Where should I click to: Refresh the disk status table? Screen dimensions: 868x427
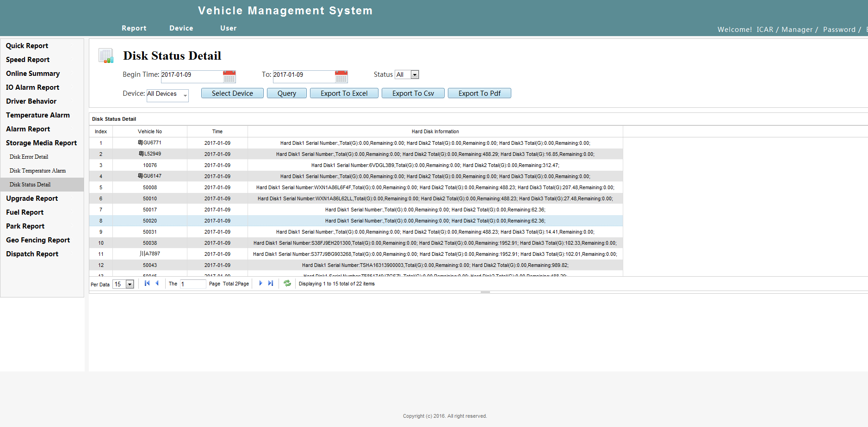(x=287, y=284)
